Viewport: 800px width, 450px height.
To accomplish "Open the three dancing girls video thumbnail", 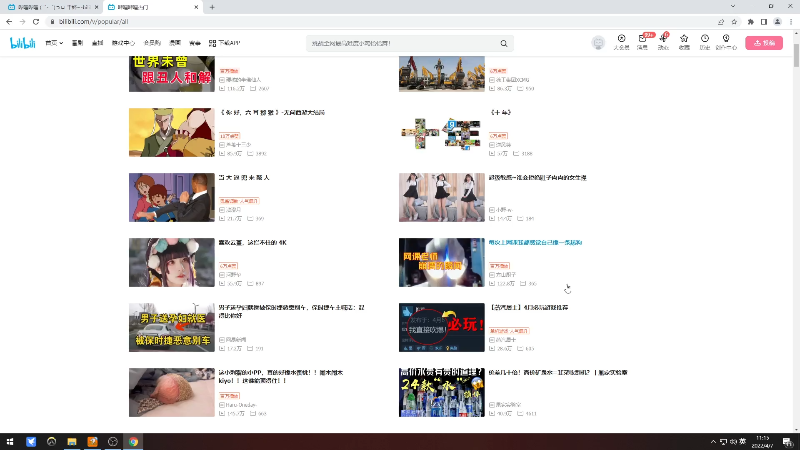I will coord(442,197).
